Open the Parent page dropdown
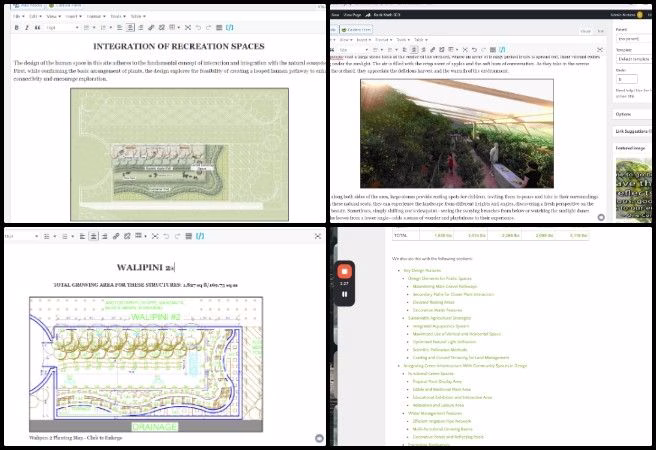The height and width of the screenshot is (450, 656). click(x=633, y=38)
